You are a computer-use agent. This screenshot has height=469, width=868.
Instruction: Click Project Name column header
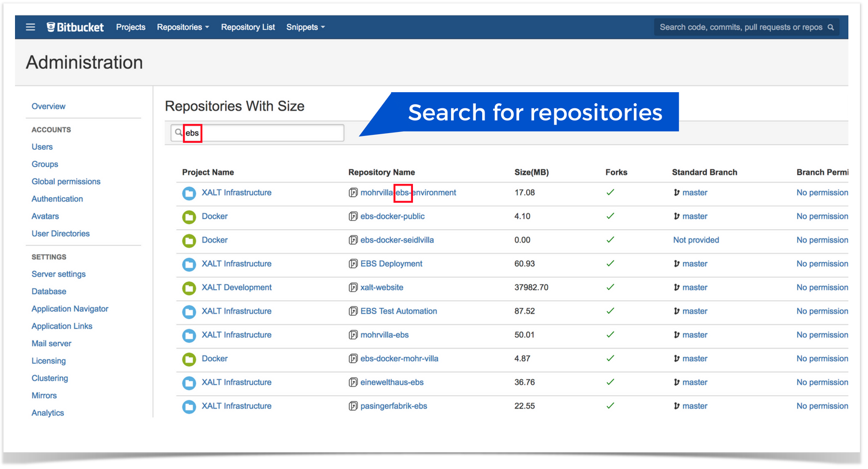pos(208,172)
